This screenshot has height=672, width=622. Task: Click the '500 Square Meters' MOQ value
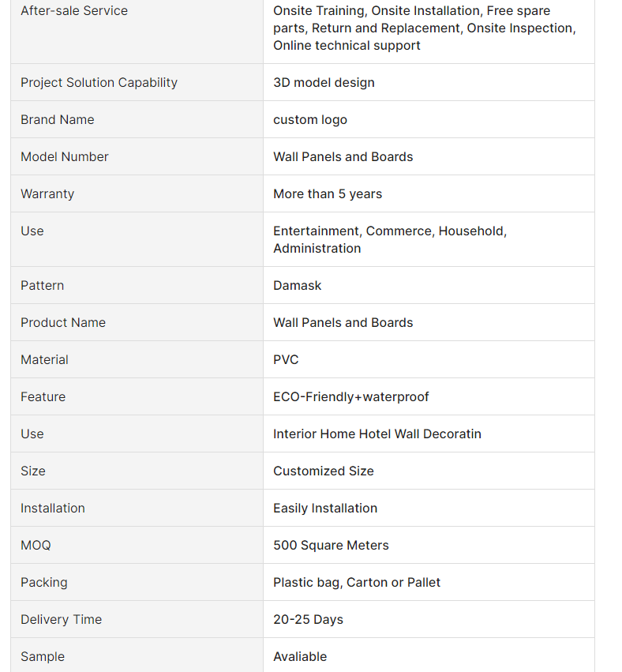click(x=331, y=545)
